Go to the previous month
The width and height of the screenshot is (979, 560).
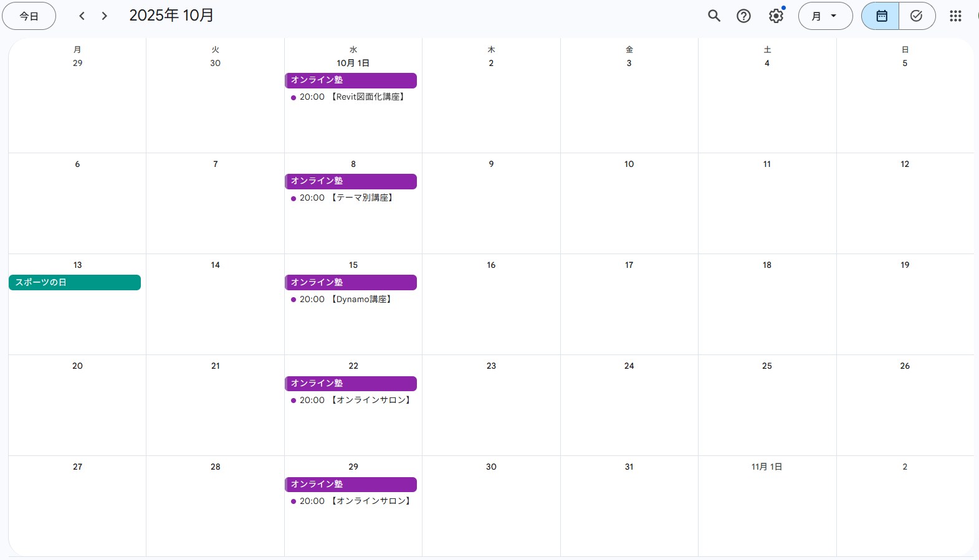[82, 16]
